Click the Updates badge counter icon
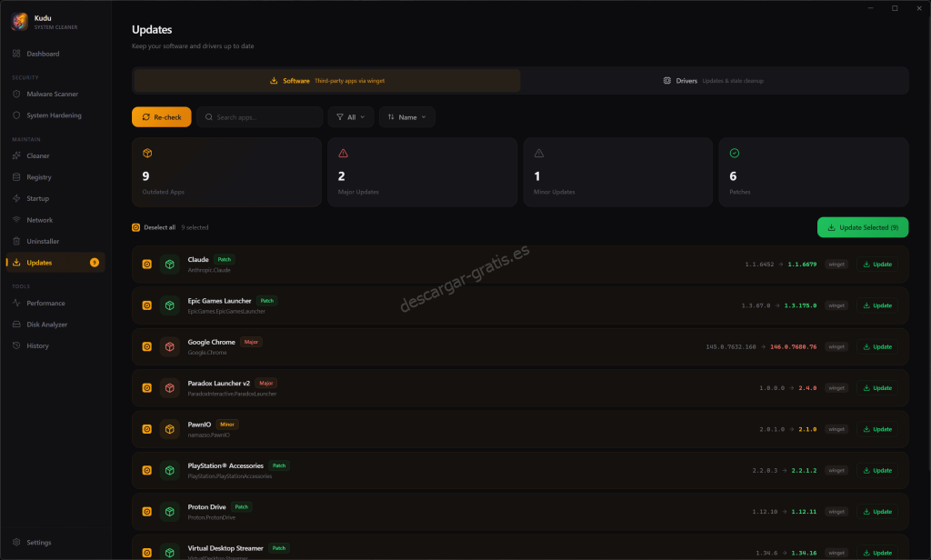931x560 pixels. point(95,263)
